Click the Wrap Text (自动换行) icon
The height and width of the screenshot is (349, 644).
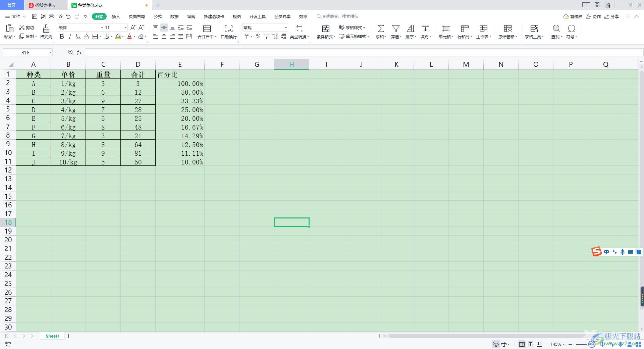pyautogui.click(x=229, y=32)
